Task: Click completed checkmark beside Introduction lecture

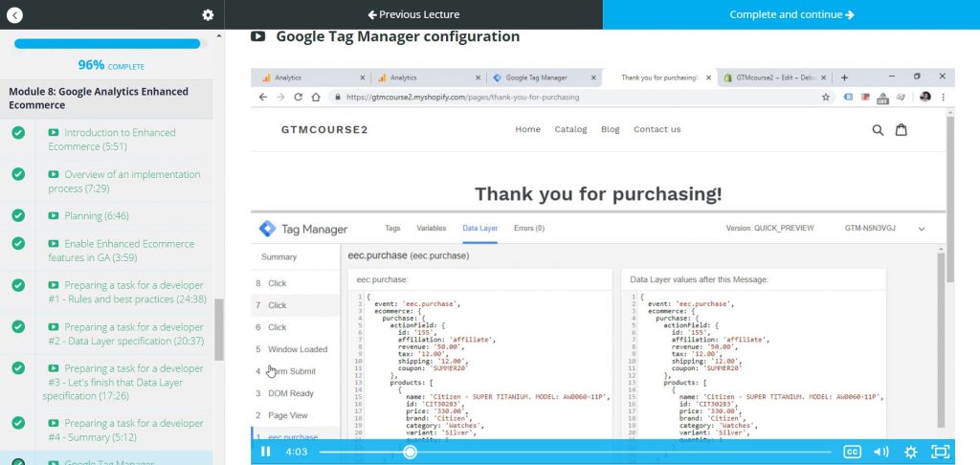Action: [19, 132]
